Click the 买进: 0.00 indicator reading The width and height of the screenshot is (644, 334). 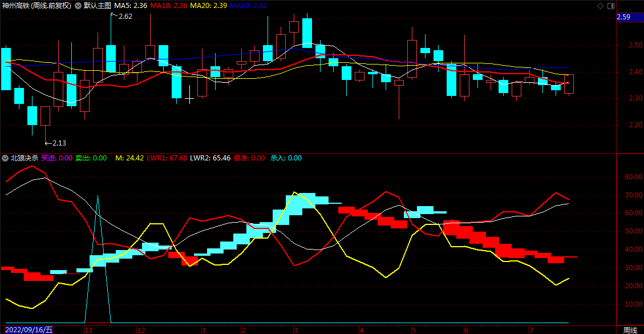tap(57, 158)
